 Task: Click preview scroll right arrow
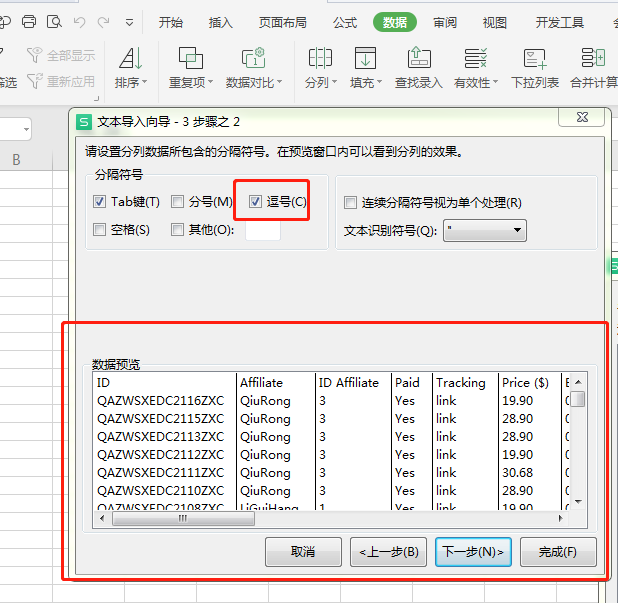point(560,519)
